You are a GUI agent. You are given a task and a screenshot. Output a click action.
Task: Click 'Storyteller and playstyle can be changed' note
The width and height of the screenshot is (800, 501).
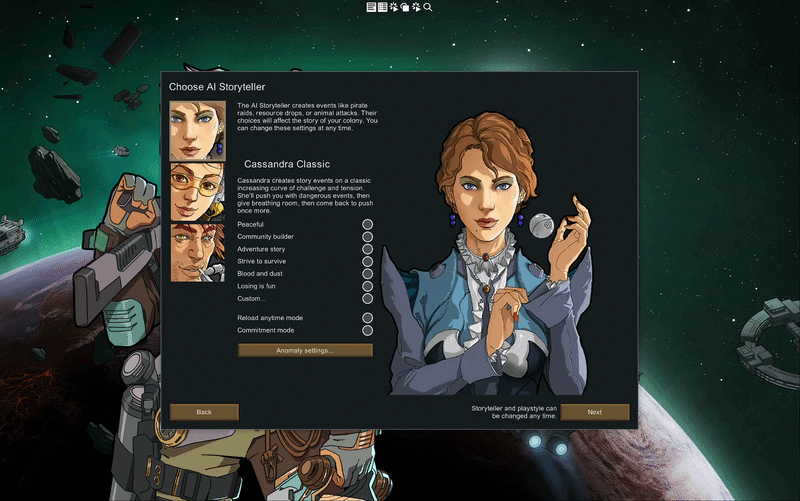pos(514,412)
